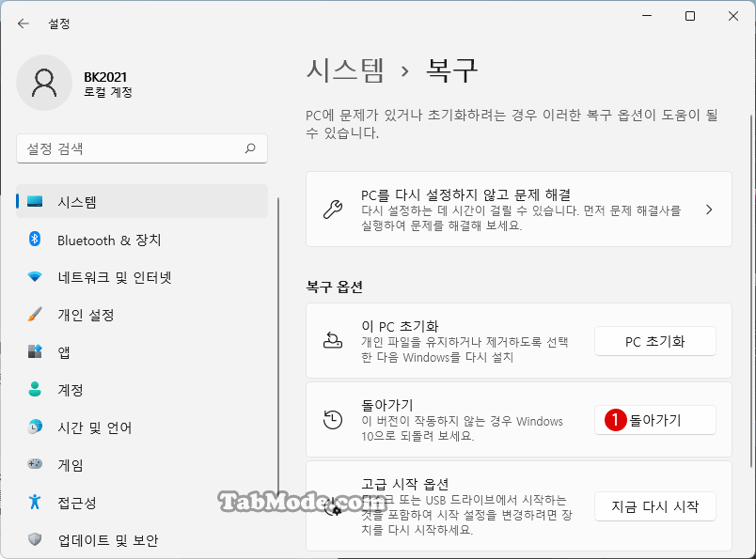Open Bluetooth & 장치 settings
The width and height of the screenshot is (756, 559).
pos(142,240)
